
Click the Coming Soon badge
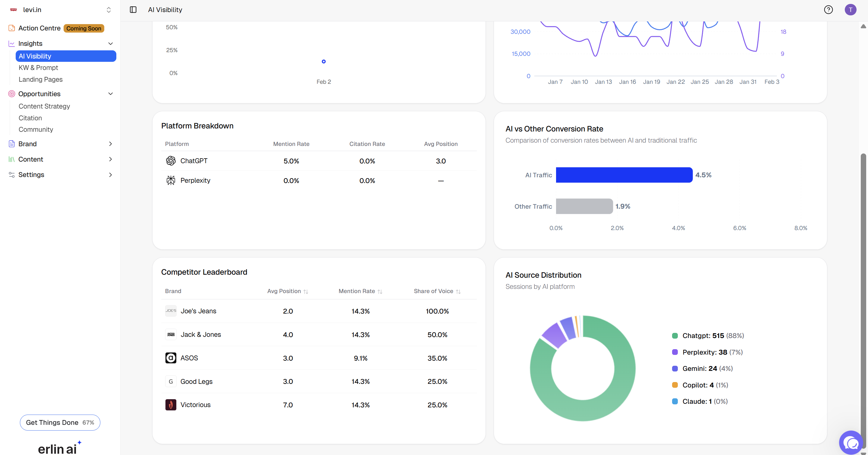point(83,29)
